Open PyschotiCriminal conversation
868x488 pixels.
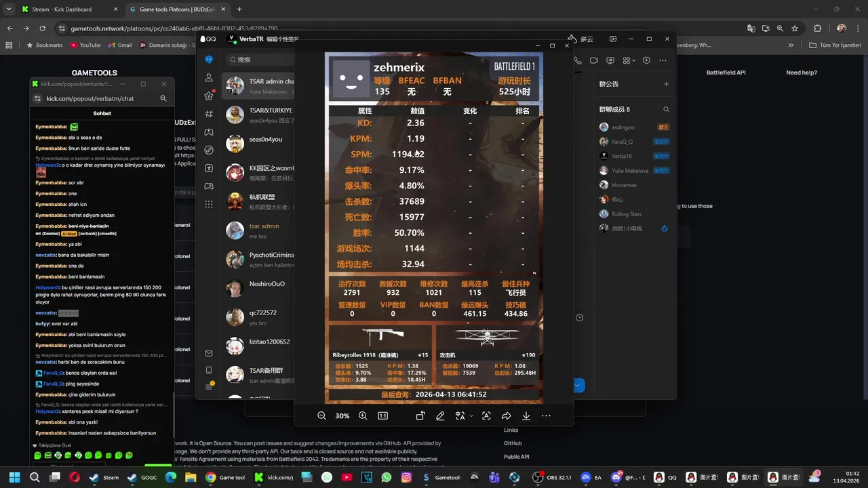click(x=259, y=260)
